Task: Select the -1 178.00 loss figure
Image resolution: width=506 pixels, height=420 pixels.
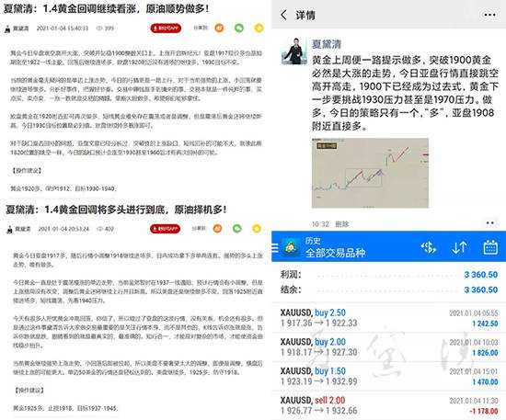Action: (483, 412)
